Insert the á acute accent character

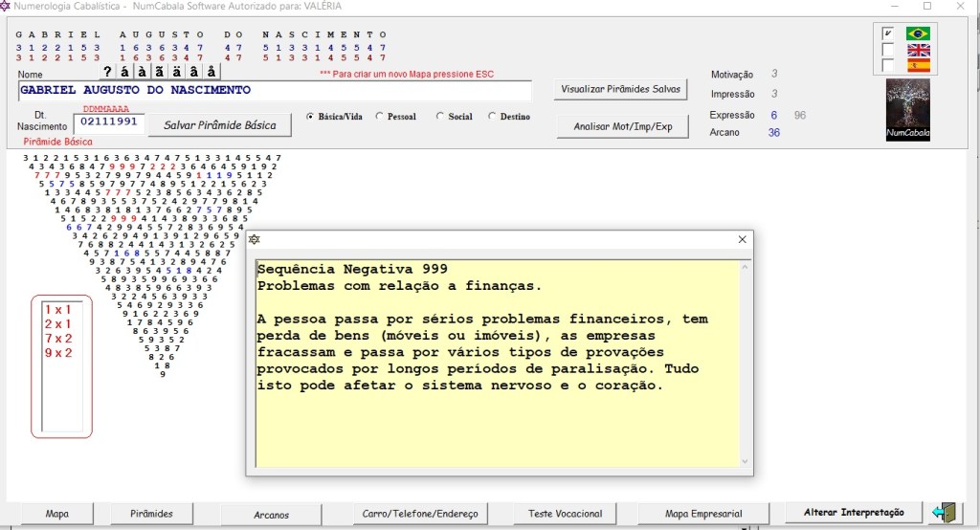pyautogui.click(x=125, y=72)
